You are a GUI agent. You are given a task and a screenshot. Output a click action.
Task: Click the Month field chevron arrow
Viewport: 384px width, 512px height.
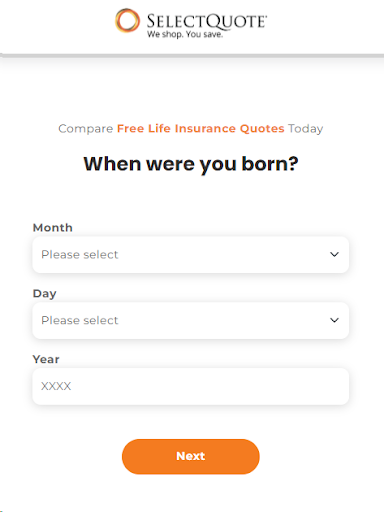tap(334, 254)
